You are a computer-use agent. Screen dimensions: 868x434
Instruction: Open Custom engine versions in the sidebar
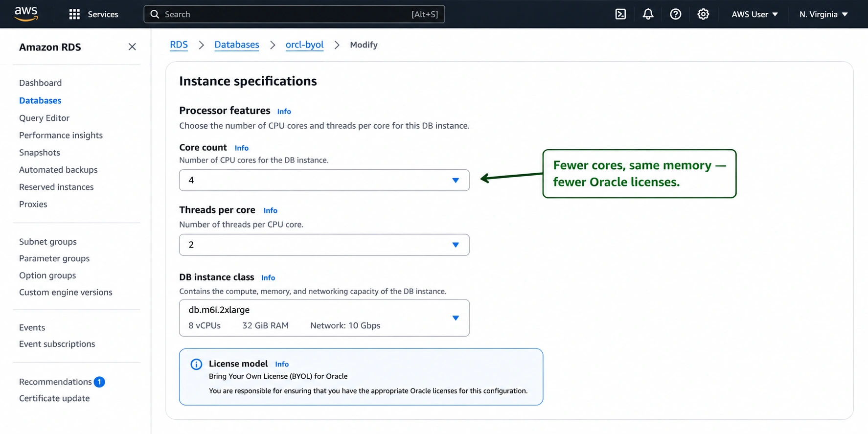pos(66,292)
